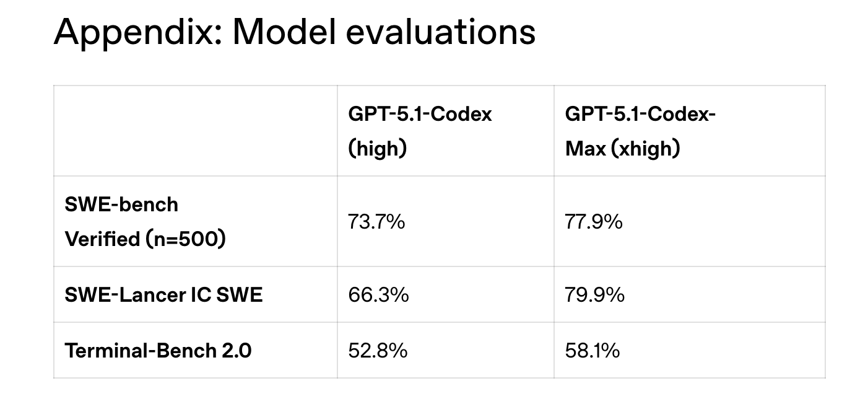868x404 pixels.
Task: Click the SWE-bench Verified row label
Action: click(x=145, y=221)
